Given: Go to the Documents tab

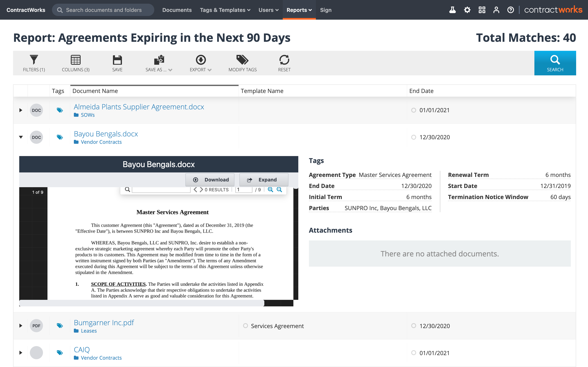Looking at the screenshot, I should tap(177, 10).
